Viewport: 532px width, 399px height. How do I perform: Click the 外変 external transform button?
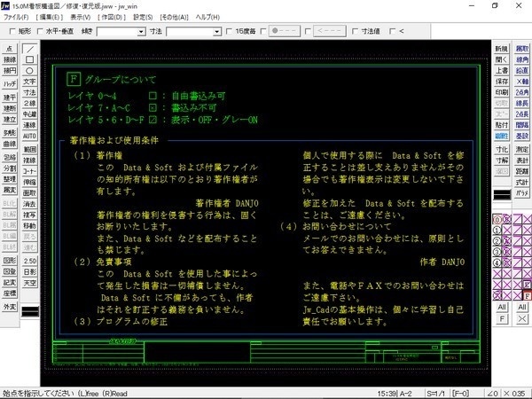point(10,307)
